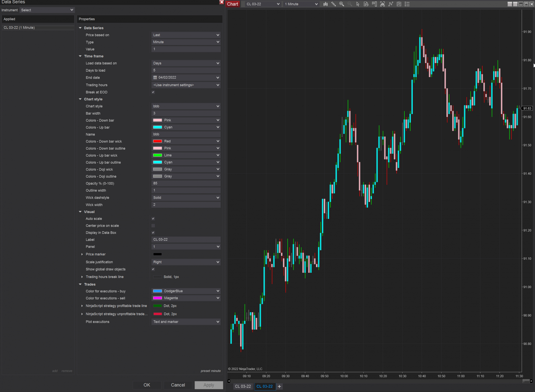The image size is (535, 392).
Task: Open the Wick dashstyle dropdown
Action: [186, 198]
